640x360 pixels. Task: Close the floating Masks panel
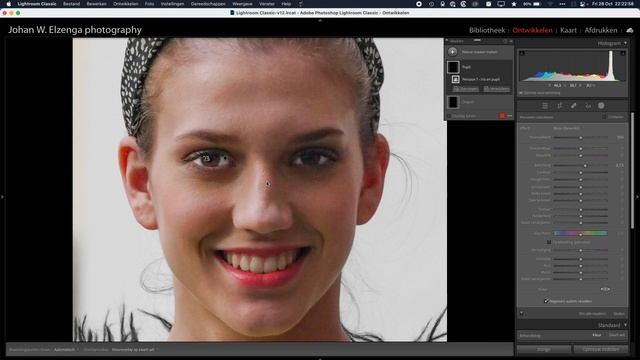coord(511,41)
